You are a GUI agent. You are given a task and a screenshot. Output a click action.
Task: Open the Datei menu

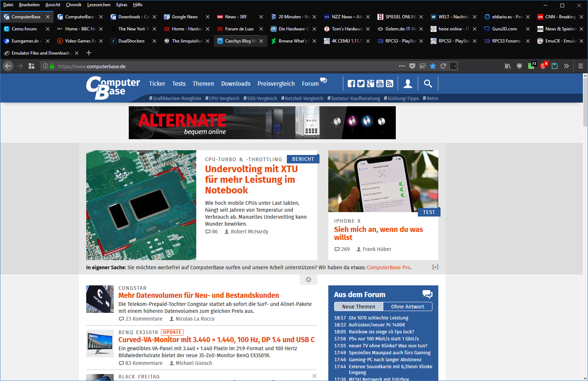(x=8, y=5)
